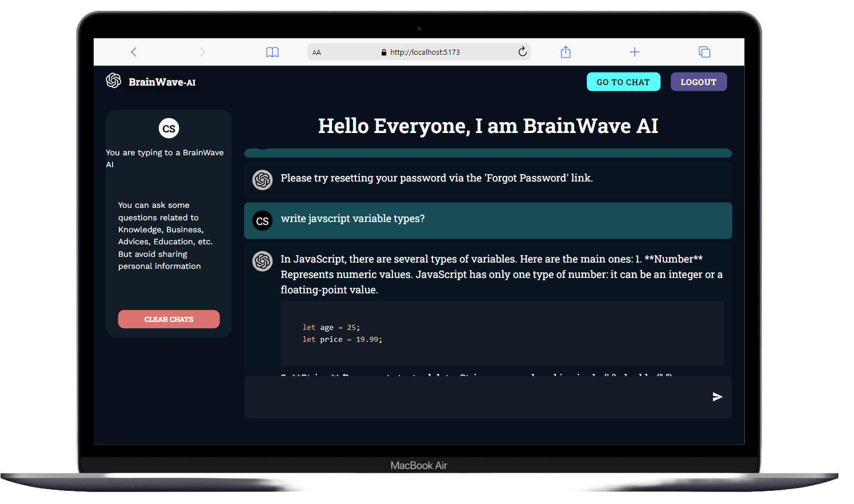Click the tab overview icon

[704, 51]
